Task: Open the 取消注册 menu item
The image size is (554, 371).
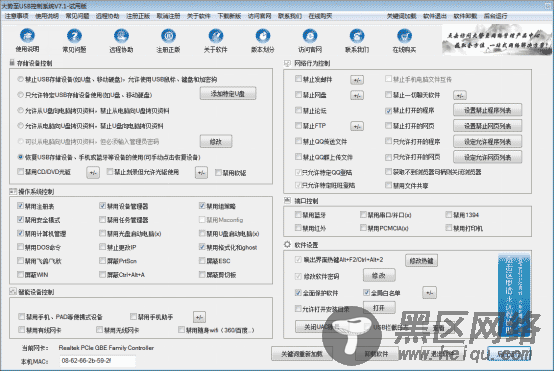Action: click(x=168, y=16)
